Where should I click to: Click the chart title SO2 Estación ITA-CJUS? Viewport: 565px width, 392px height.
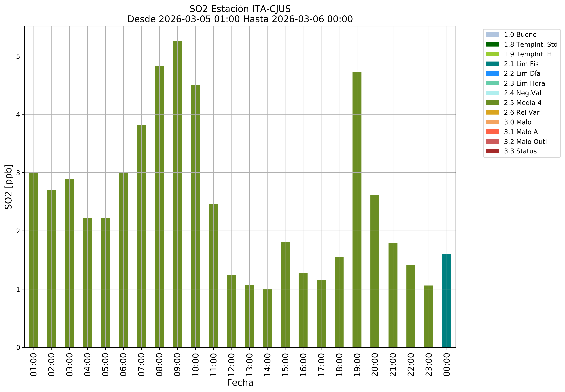click(240, 9)
